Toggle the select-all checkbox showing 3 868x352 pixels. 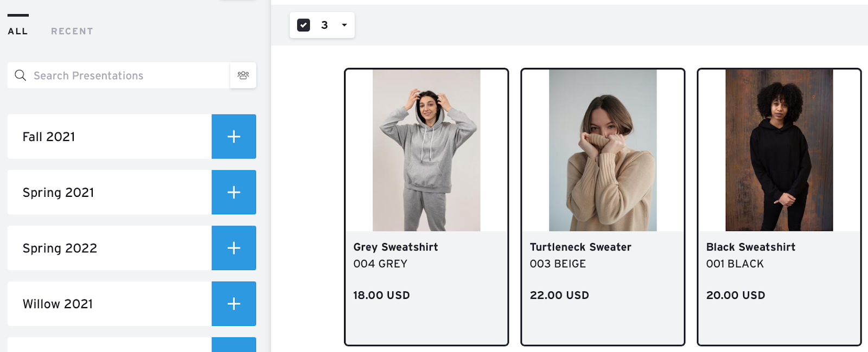point(304,25)
